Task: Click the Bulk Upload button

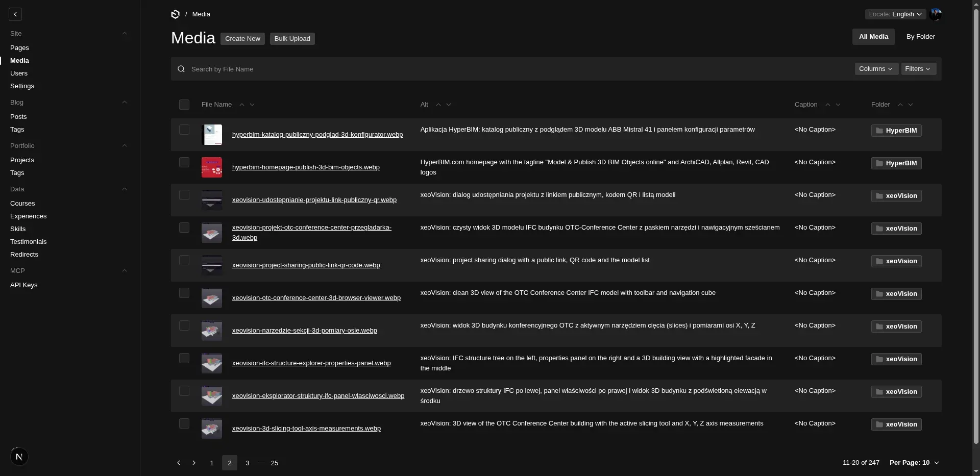Action: (292, 39)
